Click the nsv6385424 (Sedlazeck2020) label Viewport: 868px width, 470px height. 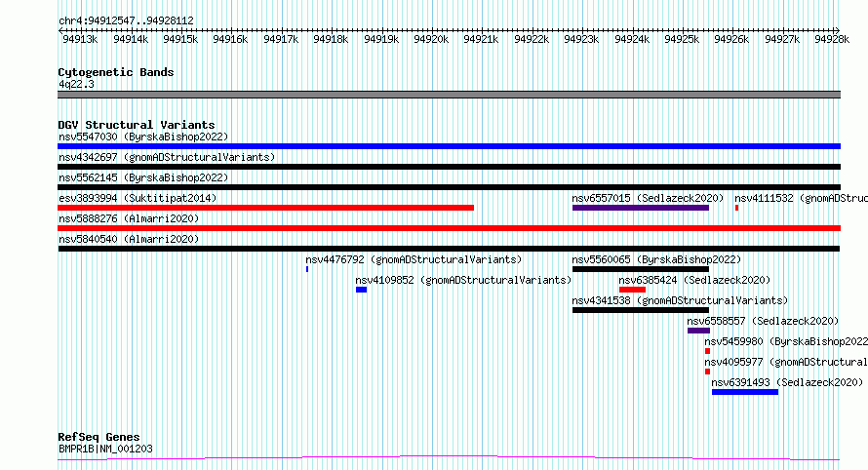click(x=694, y=280)
